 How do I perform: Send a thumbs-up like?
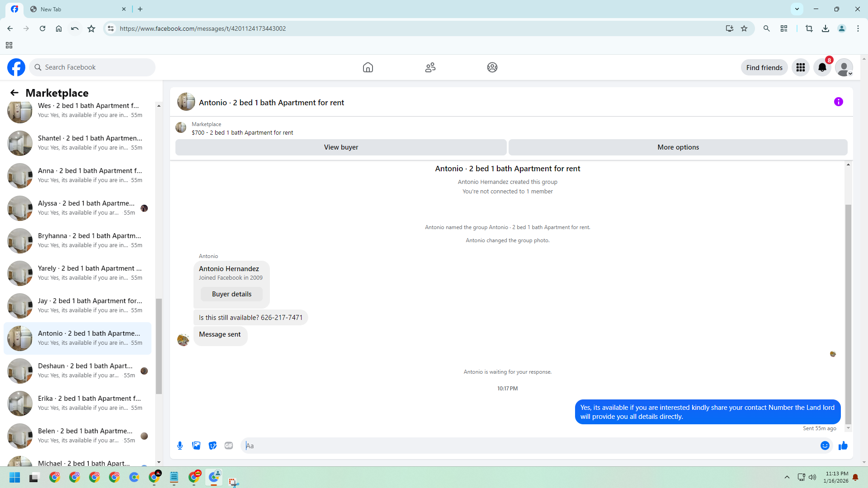click(x=843, y=446)
